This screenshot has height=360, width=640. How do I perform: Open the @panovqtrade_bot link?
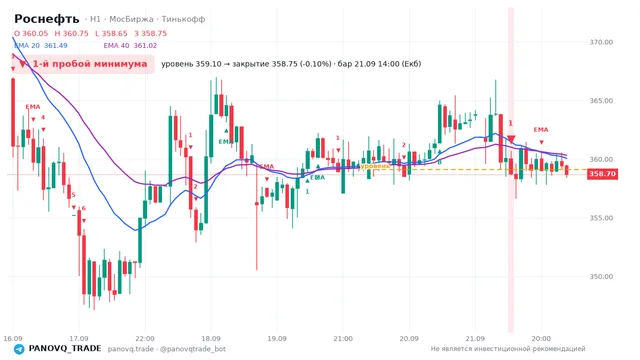193,349
